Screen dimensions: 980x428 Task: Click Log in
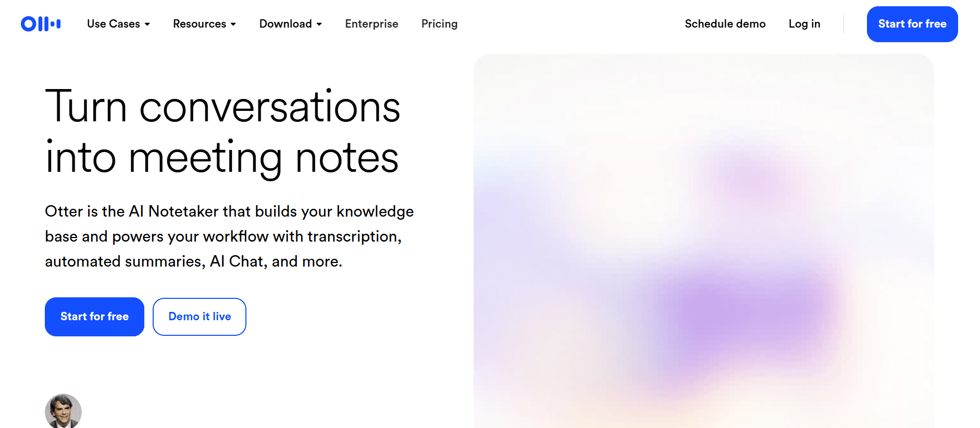tap(804, 24)
